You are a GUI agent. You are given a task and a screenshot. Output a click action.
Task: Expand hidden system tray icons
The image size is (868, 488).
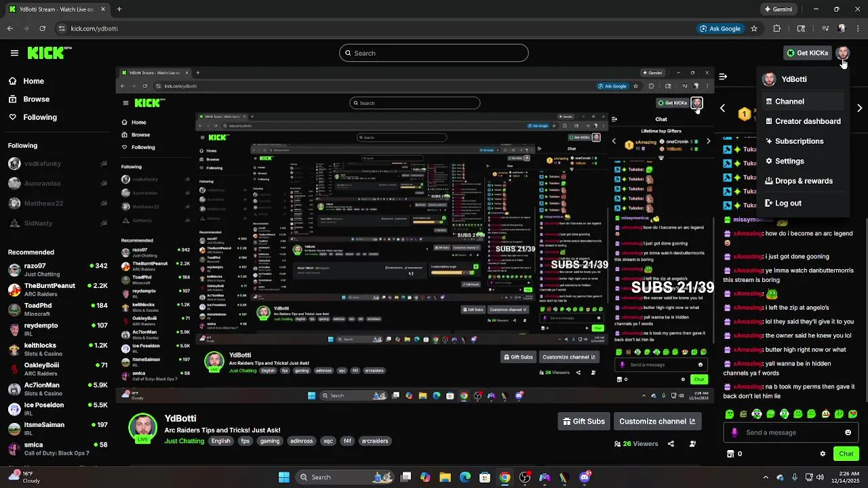(x=766, y=477)
